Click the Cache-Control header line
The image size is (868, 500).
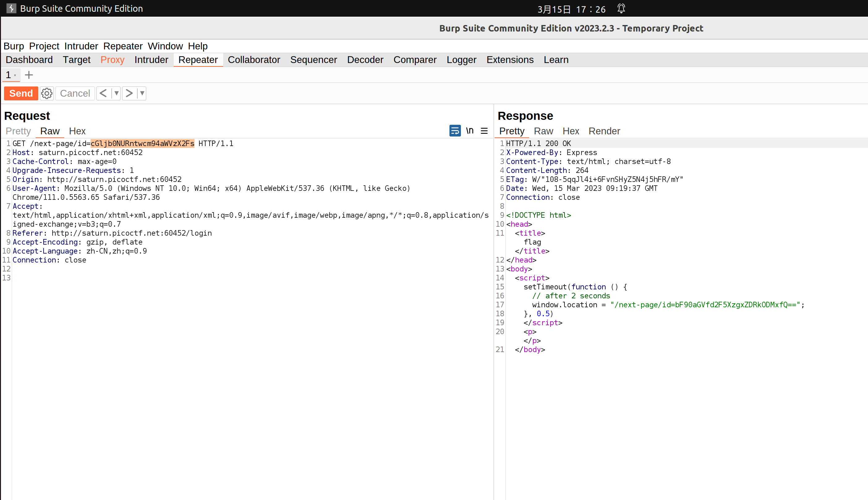point(65,162)
